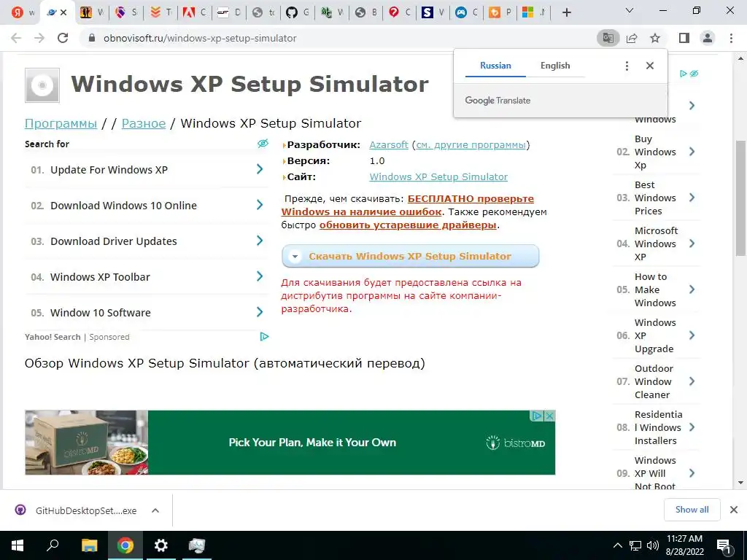
Task: Expand Buy Windows Xp sidebar chevron
Action: 692,152
